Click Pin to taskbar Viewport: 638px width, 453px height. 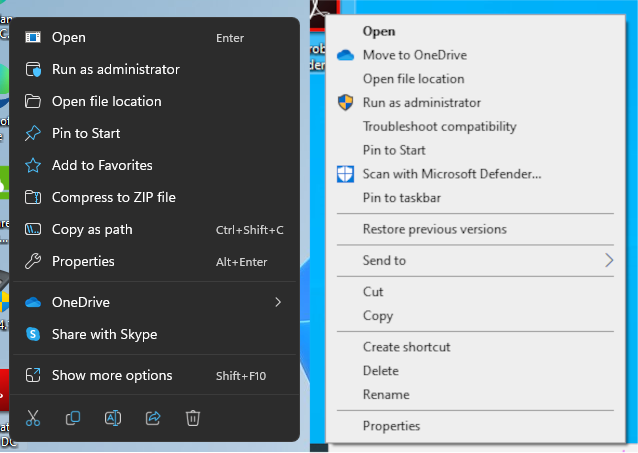[401, 198]
